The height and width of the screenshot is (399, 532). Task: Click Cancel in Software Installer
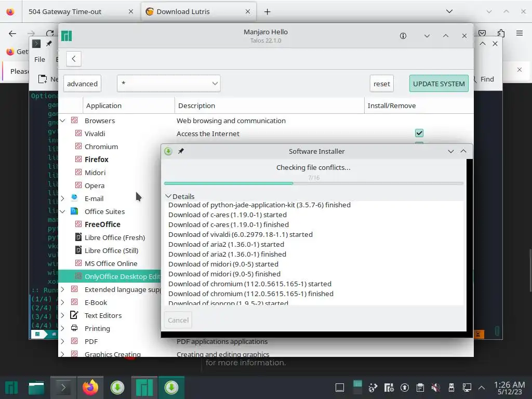pos(178,320)
